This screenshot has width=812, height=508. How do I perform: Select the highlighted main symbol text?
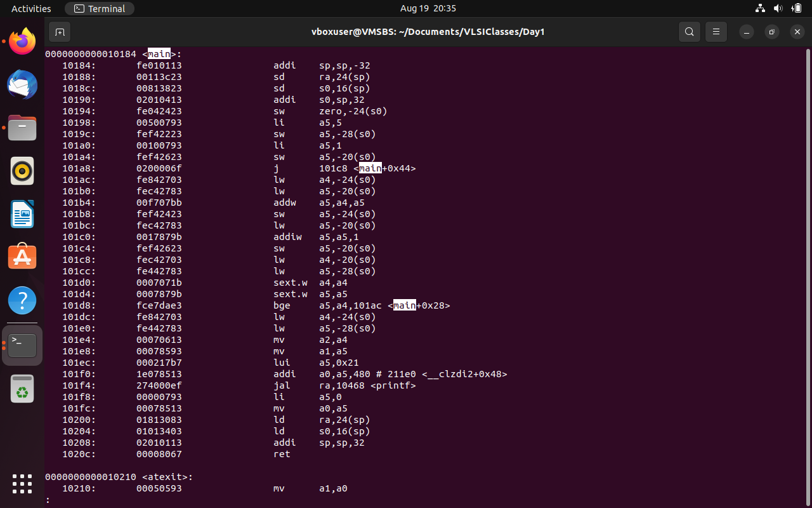[158, 54]
